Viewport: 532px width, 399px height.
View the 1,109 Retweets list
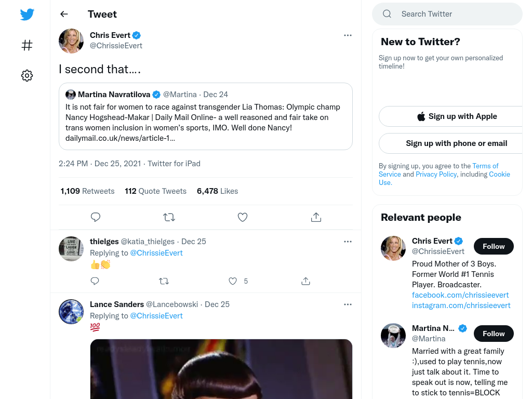(x=87, y=191)
